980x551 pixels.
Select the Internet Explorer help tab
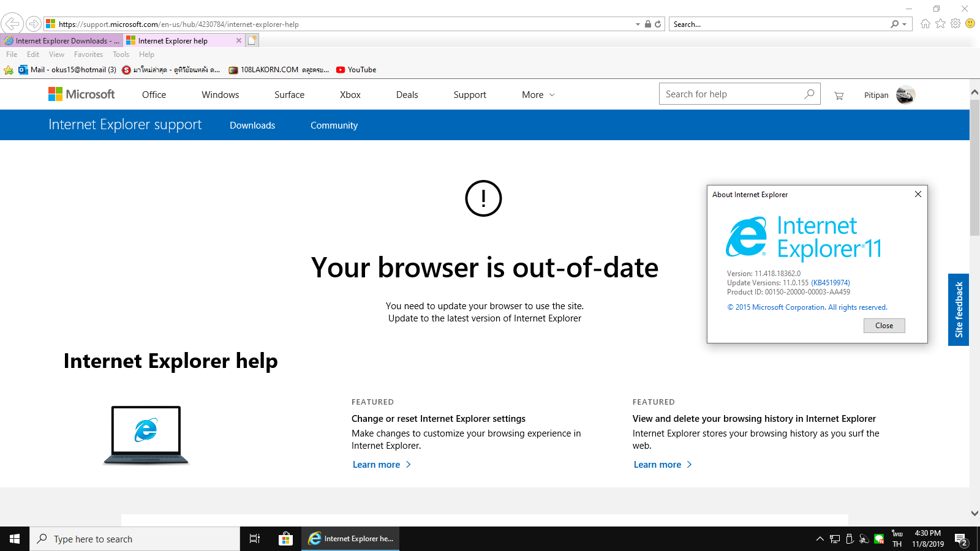pos(184,40)
